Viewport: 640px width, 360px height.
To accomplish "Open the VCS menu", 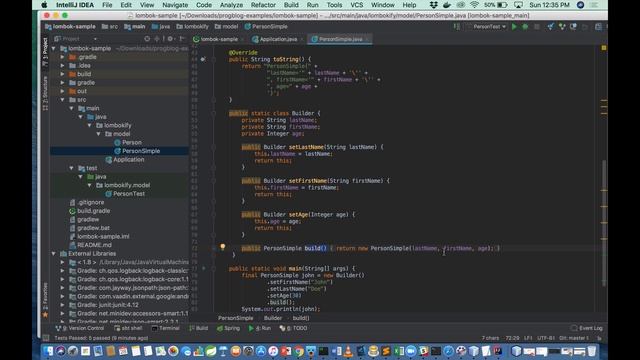I will tap(356, 5).
